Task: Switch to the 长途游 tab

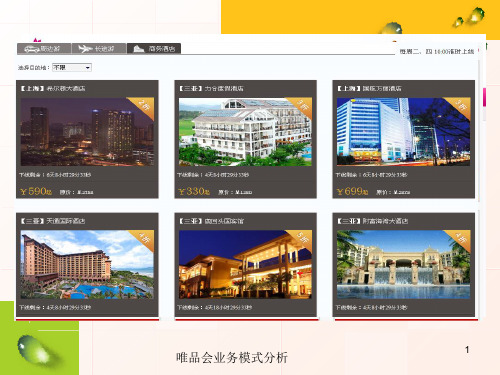Action: pos(99,49)
